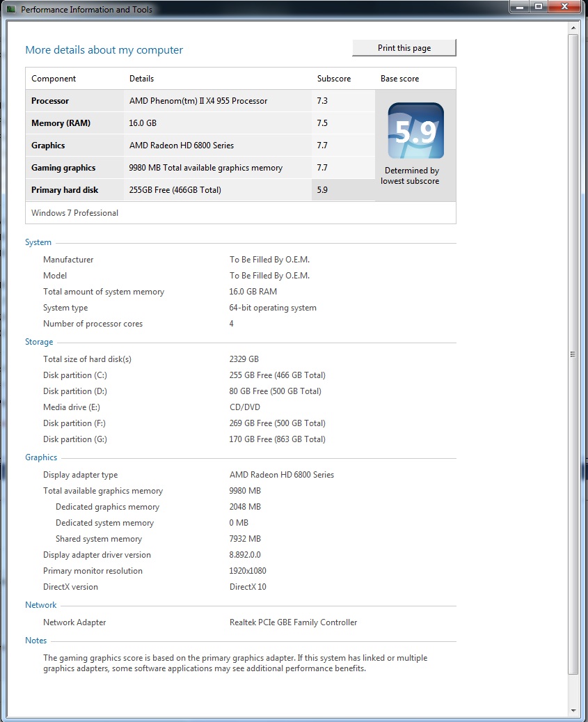Viewport: 588px width, 722px height.
Task: Click the System section heading
Action: pyautogui.click(x=38, y=242)
